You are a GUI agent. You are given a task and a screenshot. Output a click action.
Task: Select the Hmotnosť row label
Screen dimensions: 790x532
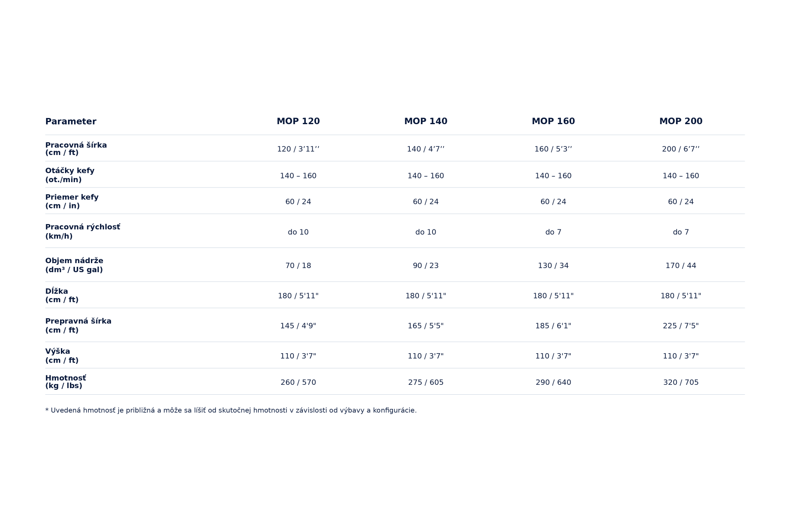pyautogui.click(x=66, y=382)
